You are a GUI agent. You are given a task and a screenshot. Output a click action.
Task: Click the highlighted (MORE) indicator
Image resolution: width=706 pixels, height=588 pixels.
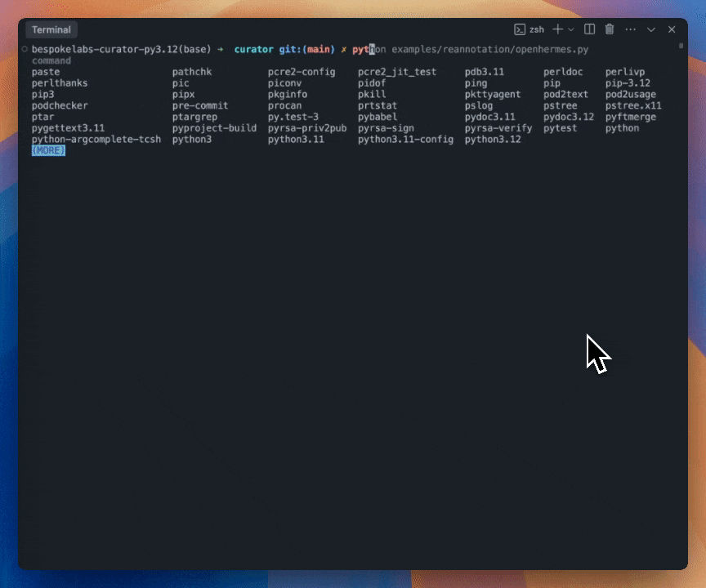[x=48, y=151]
